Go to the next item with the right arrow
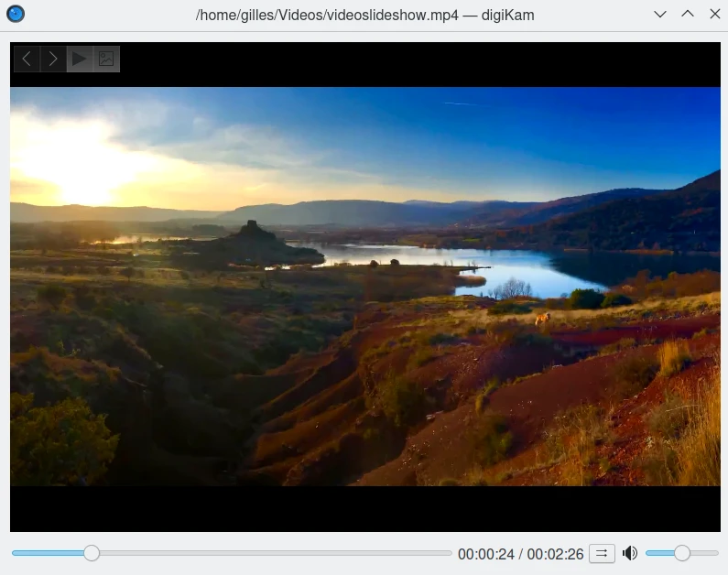Screen dimensions: 728x575 (53, 59)
